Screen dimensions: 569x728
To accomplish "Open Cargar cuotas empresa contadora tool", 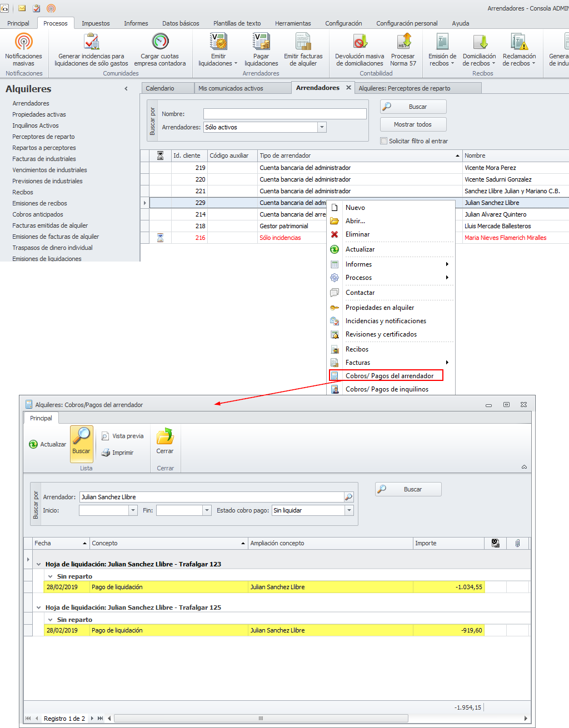I will coord(160,42).
